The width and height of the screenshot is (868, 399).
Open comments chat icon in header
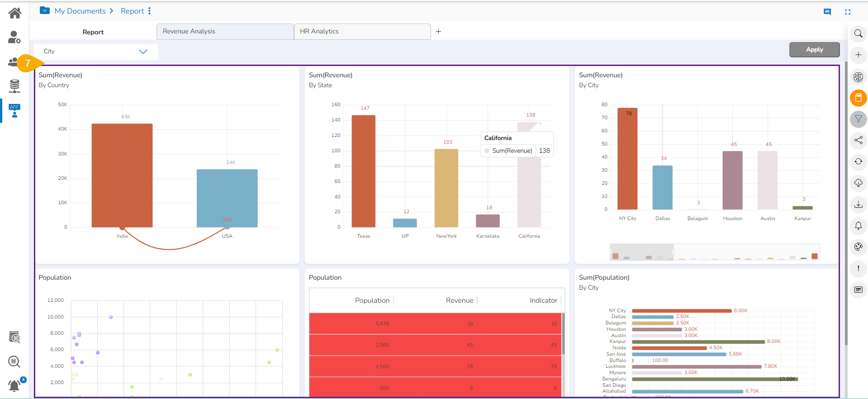tap(827, 12)
